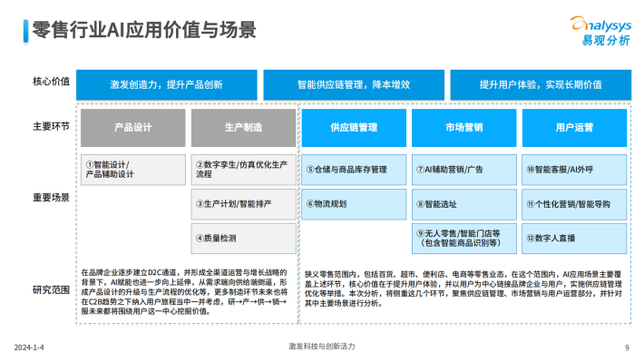
Task: Select the ⑥物流规划 box
Action: pyautogui.click(x=354, y=204)
